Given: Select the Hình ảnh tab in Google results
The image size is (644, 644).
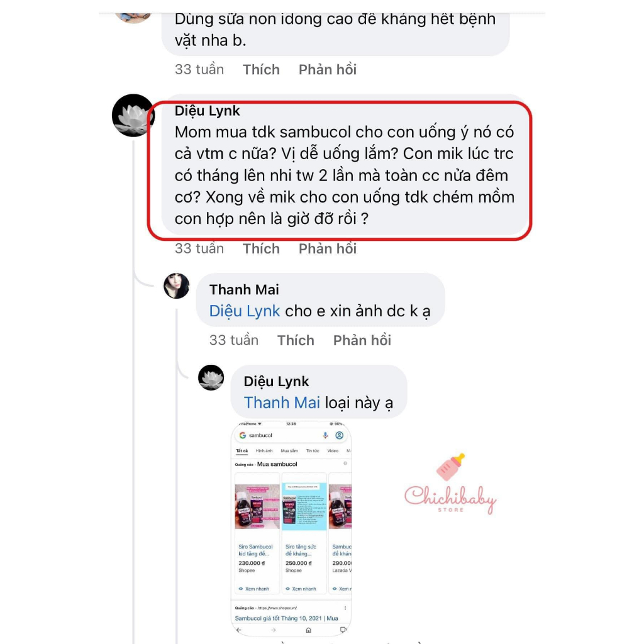Looking at the screenshot, I should [264, 451].
